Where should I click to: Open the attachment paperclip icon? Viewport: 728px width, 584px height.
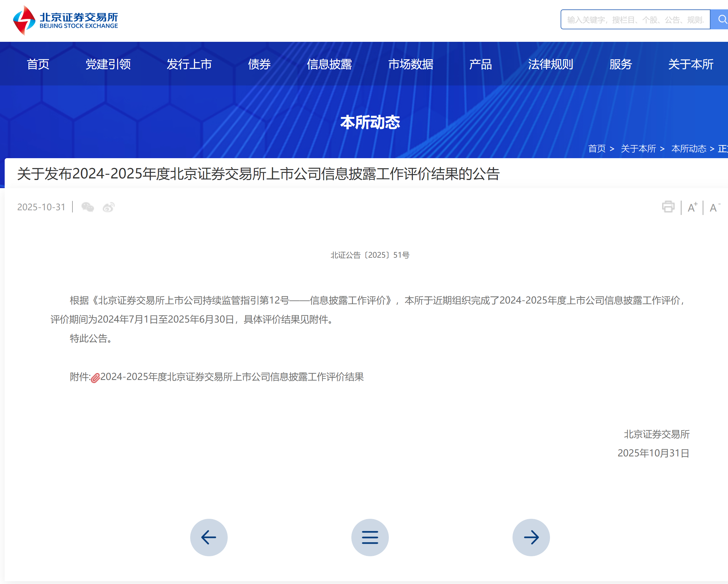pyautogui.click(x=95, y=377)
